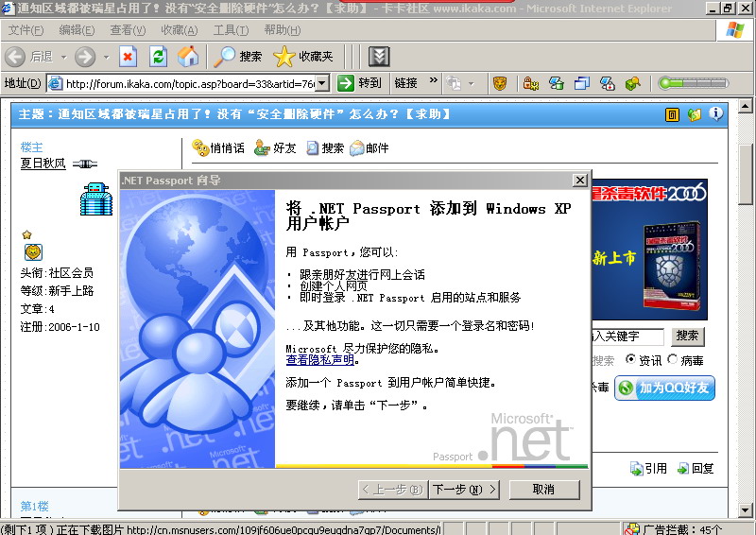Click the green box toolbar icon
Image resolution: width=756 pixels, height=535 pixels.
pyautogui.click(x=632, y=83)
